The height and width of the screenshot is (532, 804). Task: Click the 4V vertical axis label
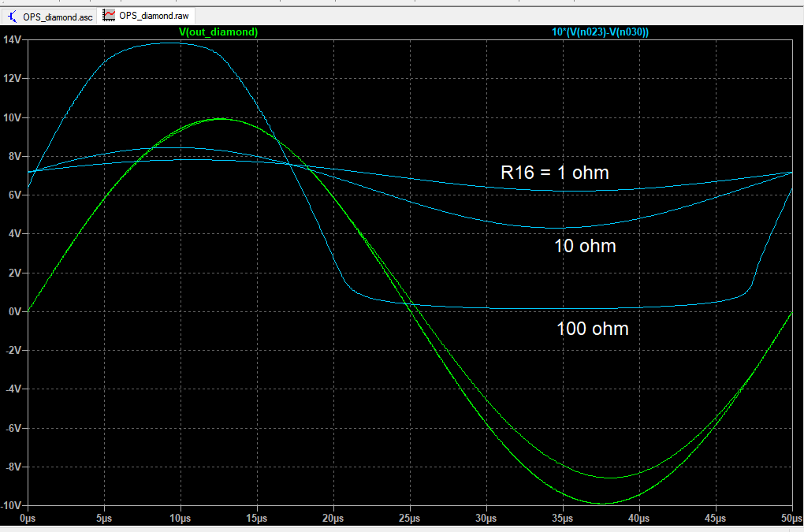(14, 234)
